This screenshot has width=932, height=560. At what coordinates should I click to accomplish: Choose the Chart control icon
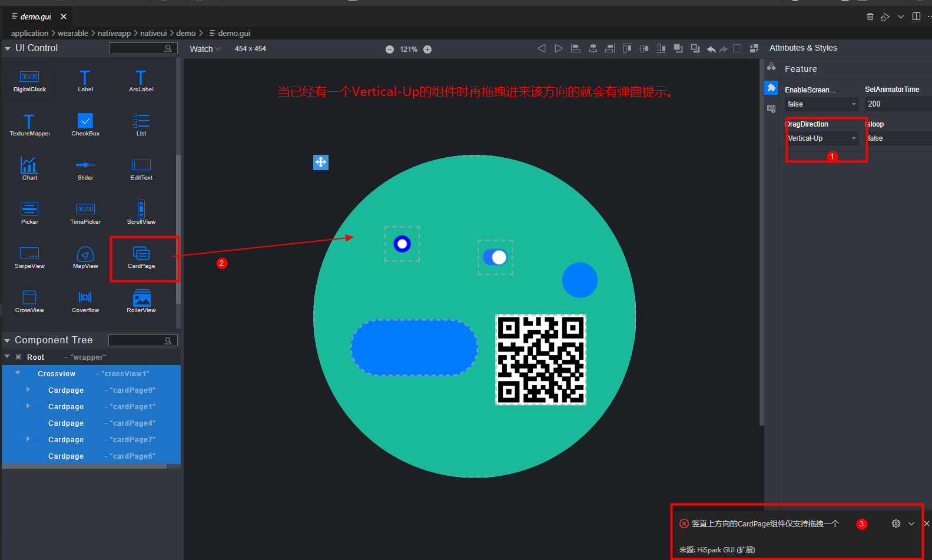tap(29, 165)
